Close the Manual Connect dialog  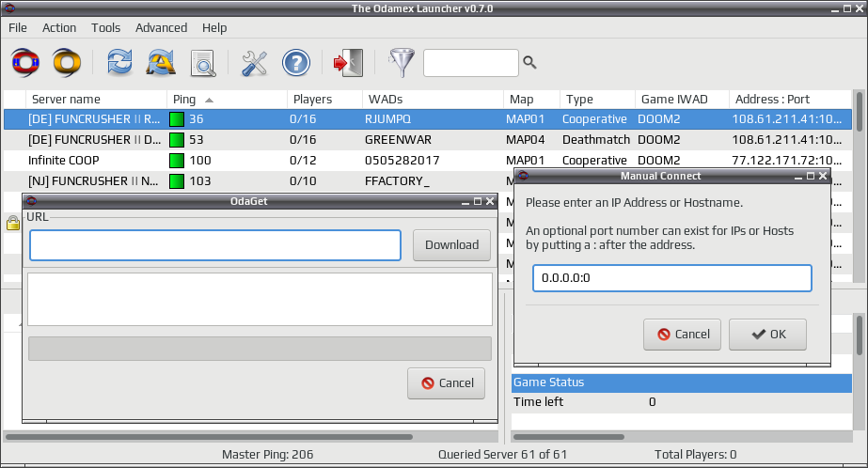[x=823, y=176]
